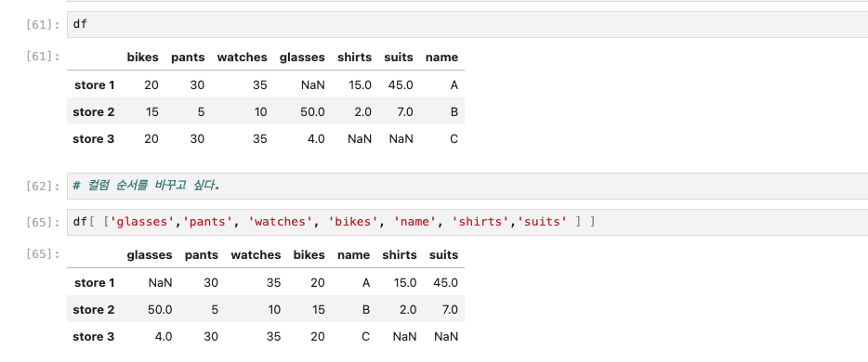Click the watches column header in the [61] output table
Screen dimensions: 868x362
(242, 58)
